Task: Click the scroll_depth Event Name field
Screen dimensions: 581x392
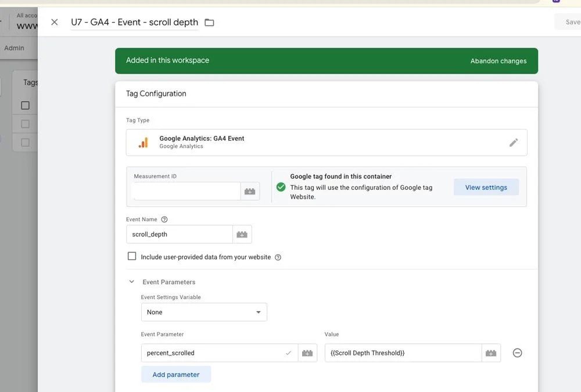Action: 180,234
